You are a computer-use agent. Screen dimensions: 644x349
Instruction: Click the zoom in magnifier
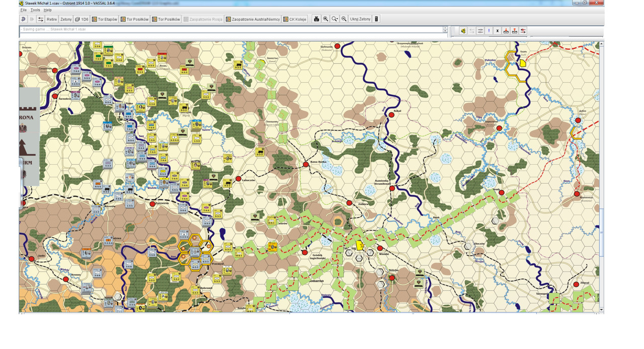pyautogui.click(x=326, y=19)
